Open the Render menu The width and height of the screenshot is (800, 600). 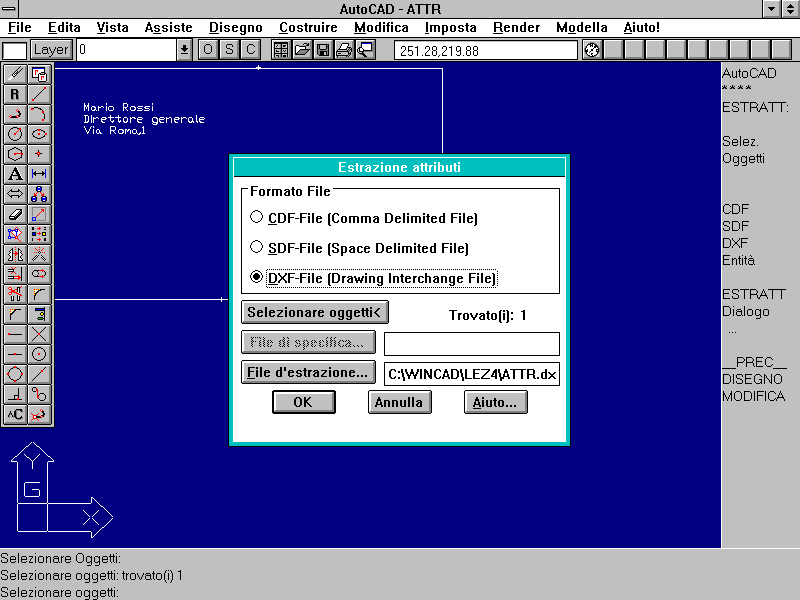click(516, 28)
